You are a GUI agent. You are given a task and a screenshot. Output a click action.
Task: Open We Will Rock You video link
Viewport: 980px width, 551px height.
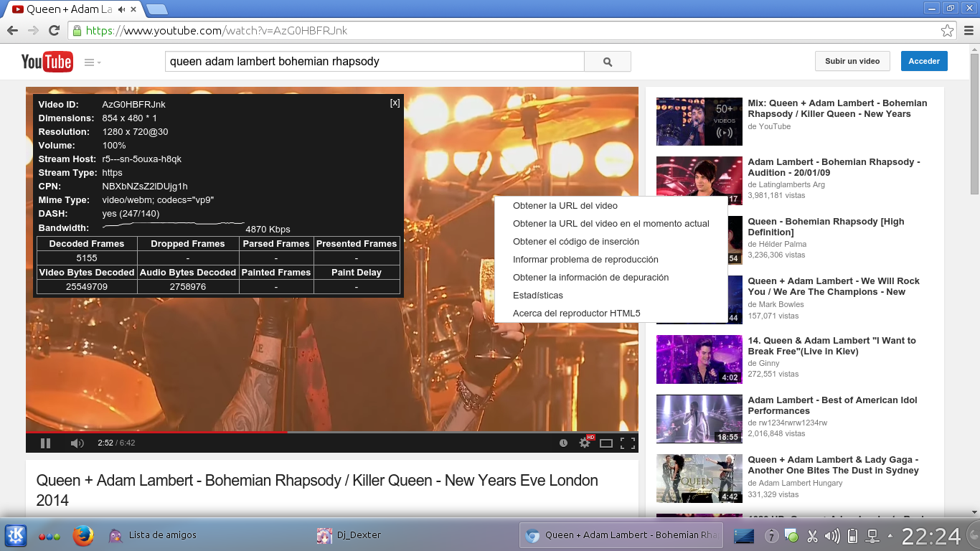(834, 286)
